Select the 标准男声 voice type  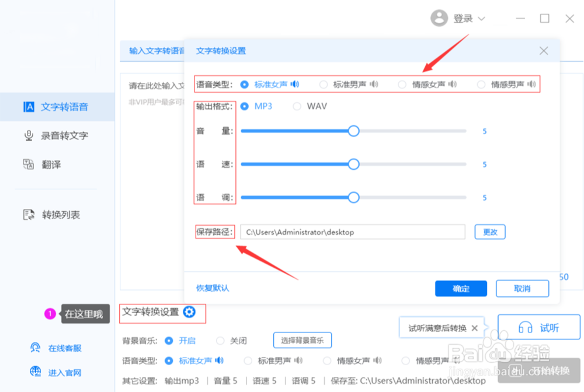[324, 83]
